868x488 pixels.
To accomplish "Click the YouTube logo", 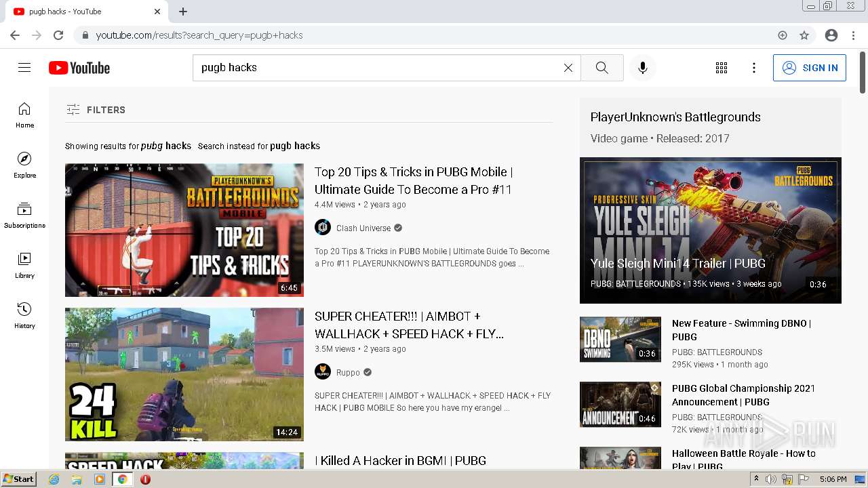I will pos(79,68).
